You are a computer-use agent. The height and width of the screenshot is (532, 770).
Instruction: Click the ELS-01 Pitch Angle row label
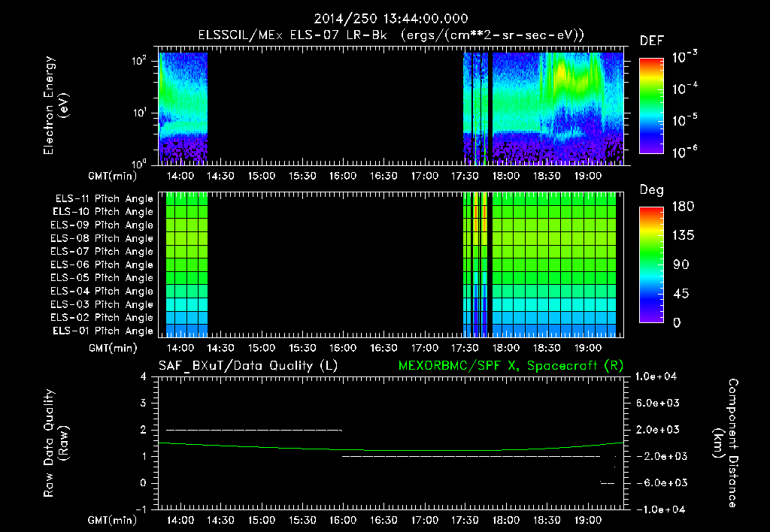(103, 331)
